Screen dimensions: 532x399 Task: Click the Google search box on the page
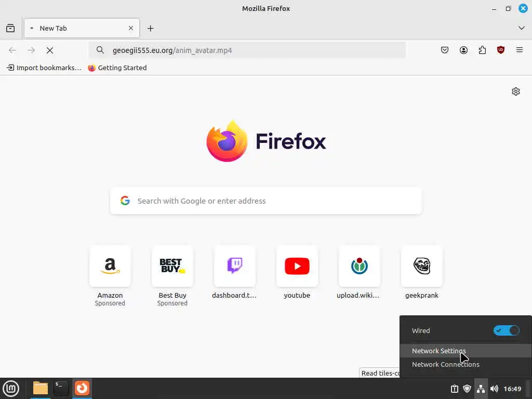[x=266, y=201]
